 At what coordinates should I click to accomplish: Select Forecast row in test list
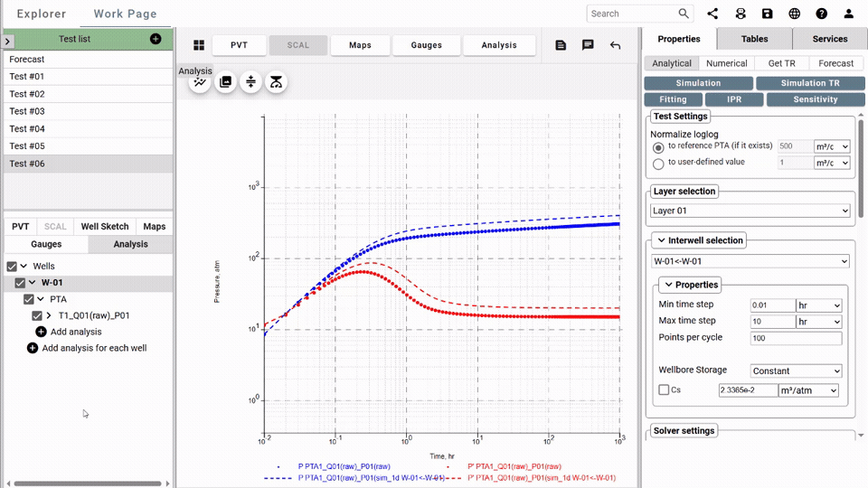click(89, 60)
